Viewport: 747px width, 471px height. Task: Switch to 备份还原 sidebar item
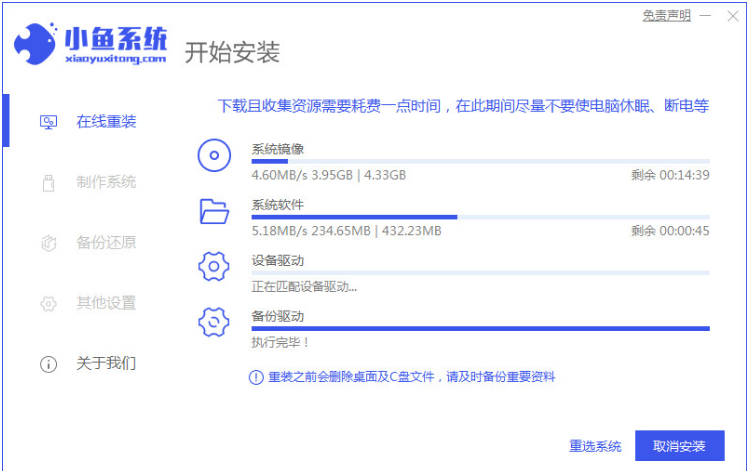point(106,242)
